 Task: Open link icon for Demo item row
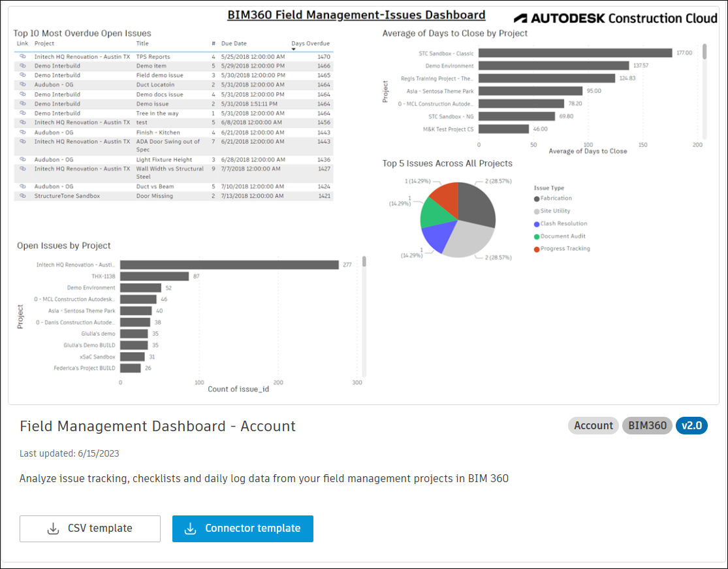[x=22, y=65]
